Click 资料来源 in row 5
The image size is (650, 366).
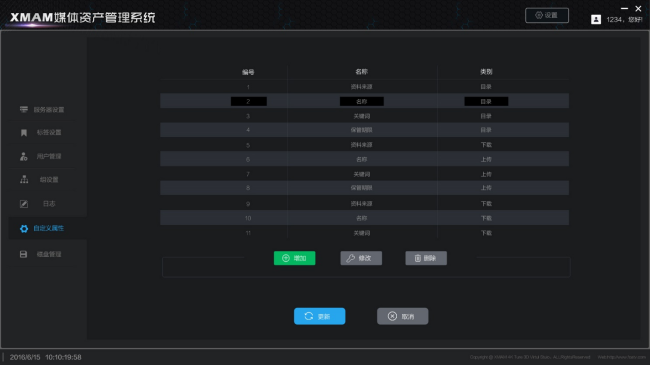click(x=361, y=145)
